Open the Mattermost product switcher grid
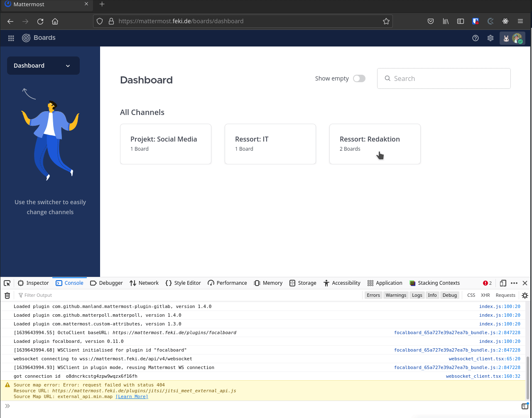Screen dimensions: 532x418 [11, 38]
